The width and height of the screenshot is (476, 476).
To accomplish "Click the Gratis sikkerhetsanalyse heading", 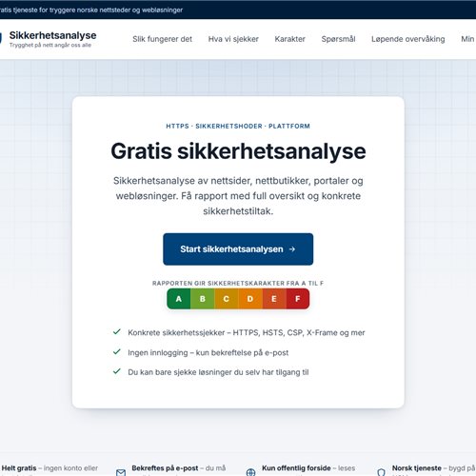I will coord(238,151).
